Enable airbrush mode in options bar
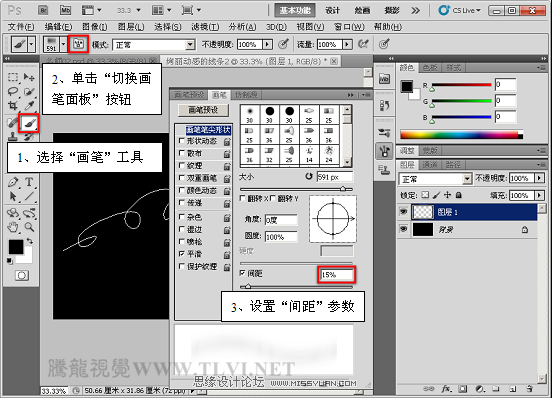Viewport: 552px width, 398px height. pos(363,44)
